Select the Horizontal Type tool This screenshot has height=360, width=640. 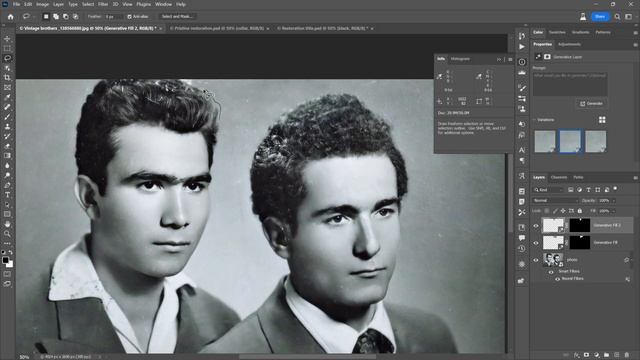coord(7,195)
